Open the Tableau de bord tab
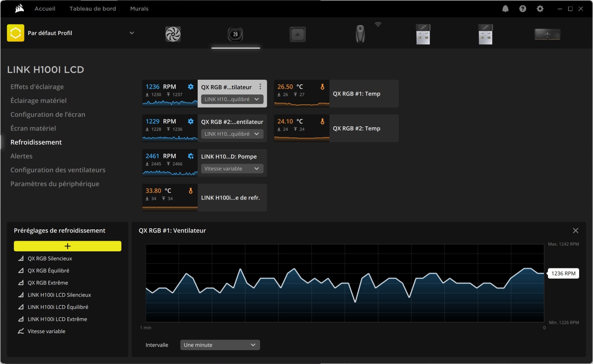This screenshot has width=593, height=364. pyautogui.click(x=93, y=9)
